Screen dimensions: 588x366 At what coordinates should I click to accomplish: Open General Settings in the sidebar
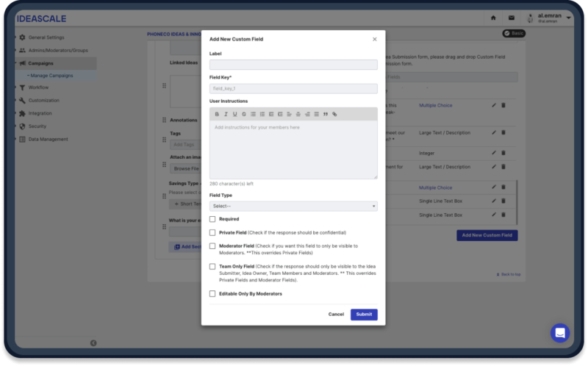click(x=46, y=37)
